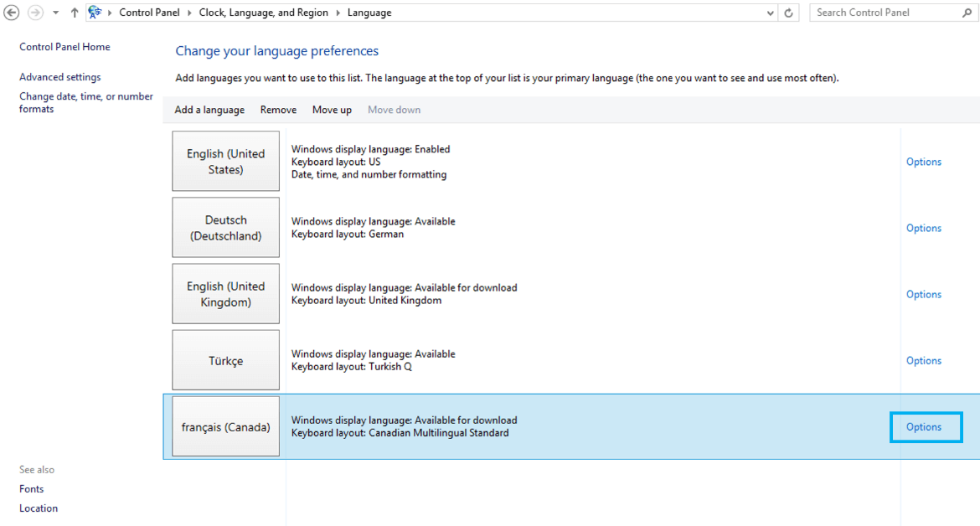
Task: Open Advanced settings link
Action: tap(60, 77)
